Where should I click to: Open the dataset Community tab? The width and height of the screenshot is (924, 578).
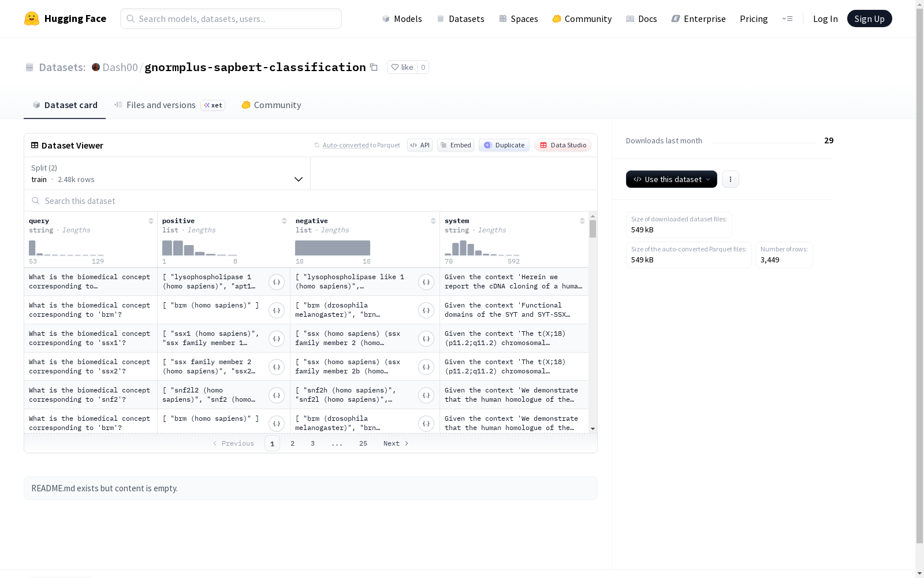(271, 105)
